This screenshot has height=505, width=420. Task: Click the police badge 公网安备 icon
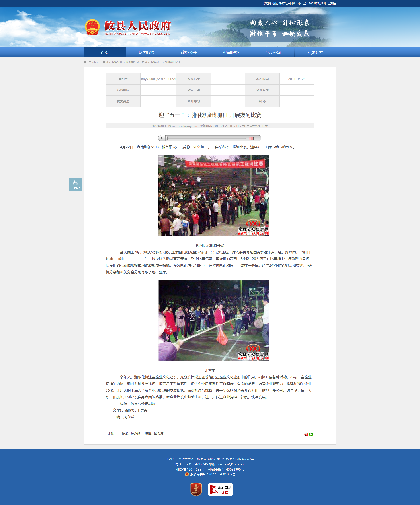(x=187, y=474)
